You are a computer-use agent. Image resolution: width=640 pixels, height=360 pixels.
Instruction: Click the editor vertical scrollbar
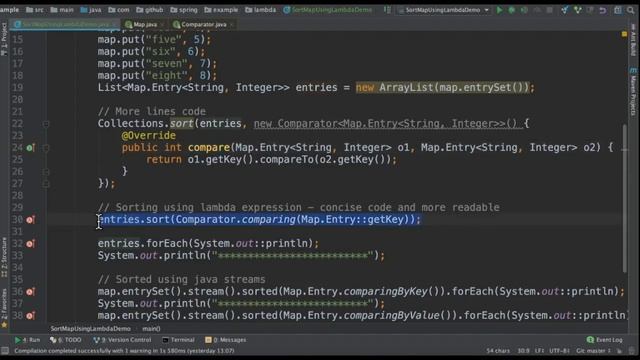[624, 198]
